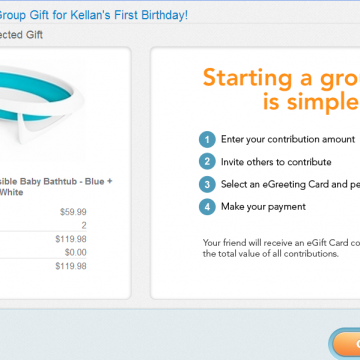
Task: Select the Baby Bathtub - Blue + White product name
Action: click(56, 187)
